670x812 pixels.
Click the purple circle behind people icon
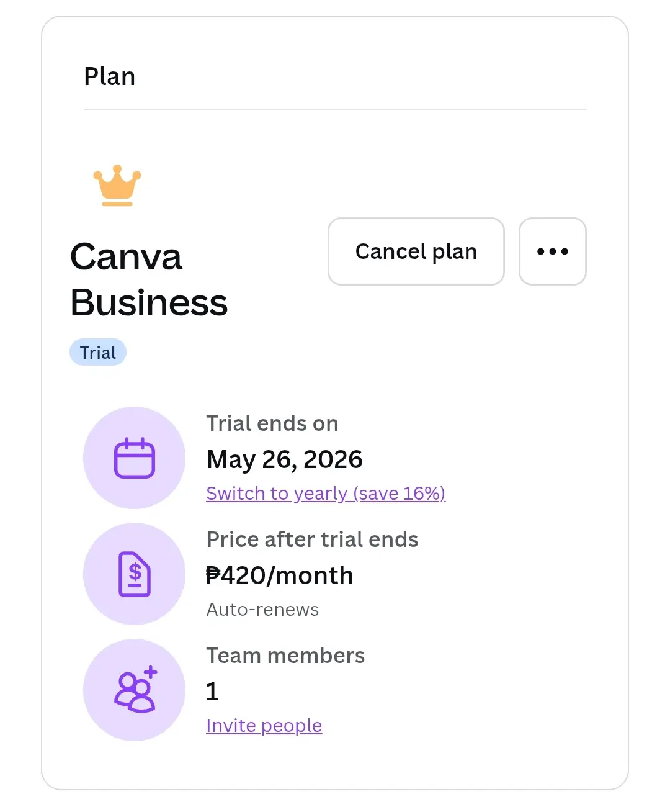coord(135,690)
